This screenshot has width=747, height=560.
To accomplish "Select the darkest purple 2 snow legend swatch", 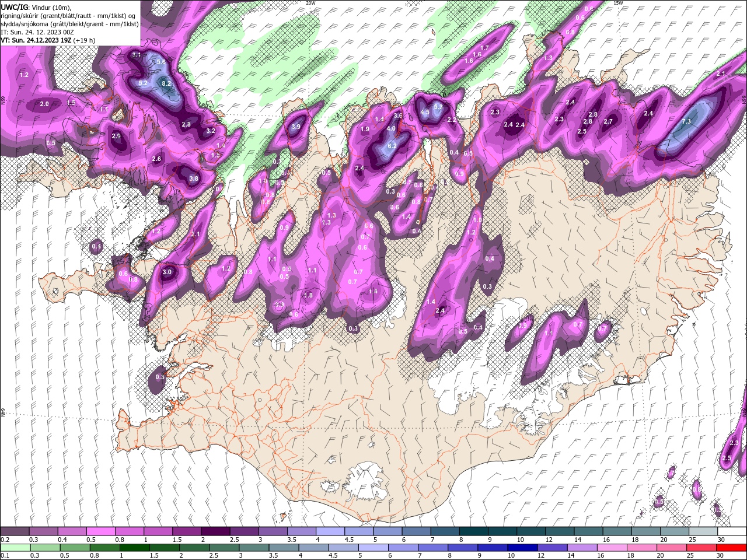I will point(215,531).
